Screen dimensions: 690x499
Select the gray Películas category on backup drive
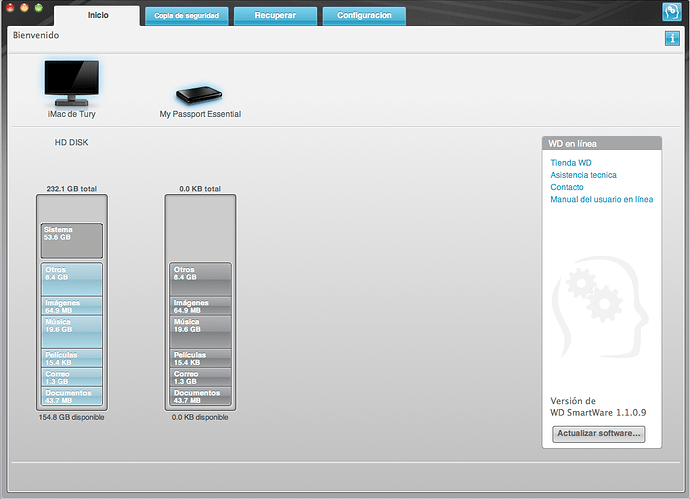pyautogui.click(x=200, y=358)
